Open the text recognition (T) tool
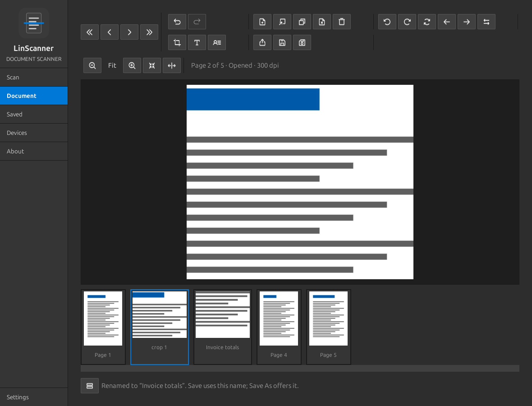The image size is (532, 406). coord(197,42)
